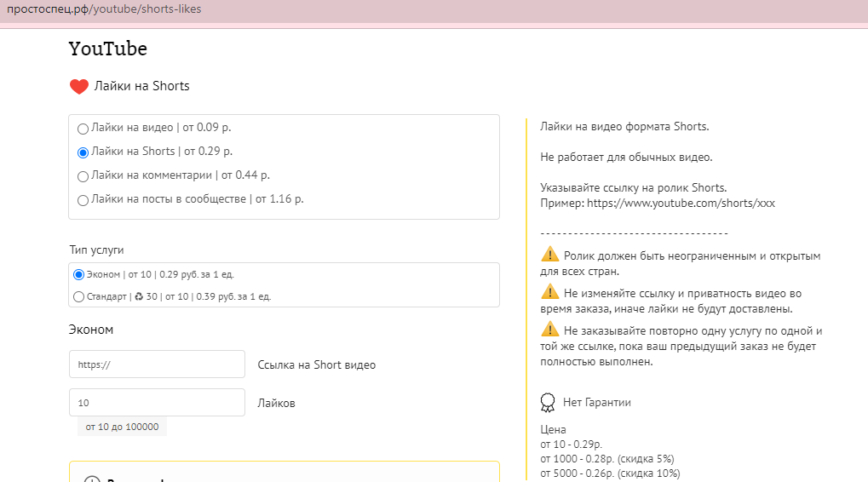Click 'Лайки на видео формата Shorts.' description
The width and height of the screenshot is (868, 482).
(624, 127)
